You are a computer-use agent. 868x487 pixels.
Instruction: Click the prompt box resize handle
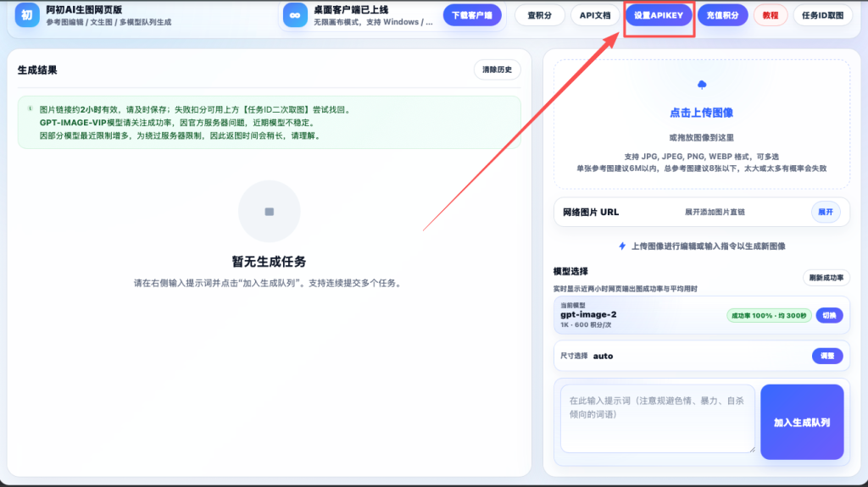pyautogui.click(x=752, y=450)
